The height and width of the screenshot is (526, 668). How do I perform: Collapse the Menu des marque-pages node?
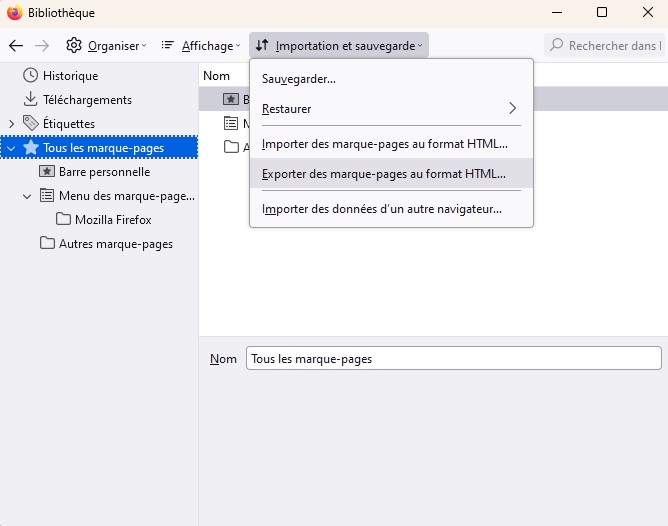coord(28,196)
